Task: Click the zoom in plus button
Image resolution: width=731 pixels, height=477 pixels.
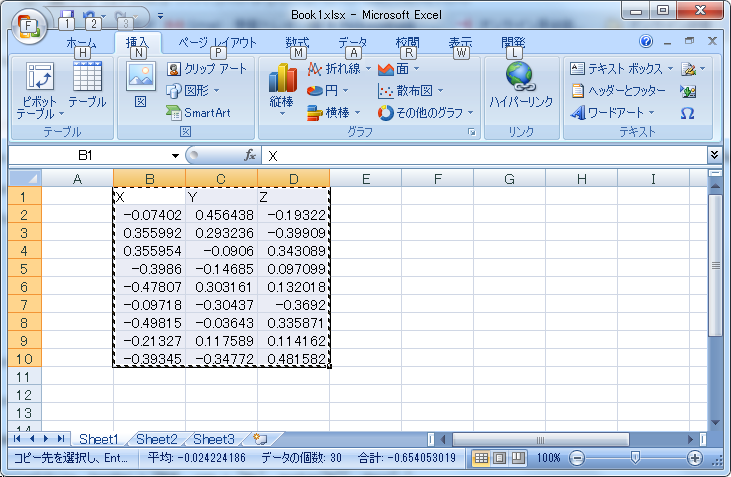Action: (x=695, y=458)
